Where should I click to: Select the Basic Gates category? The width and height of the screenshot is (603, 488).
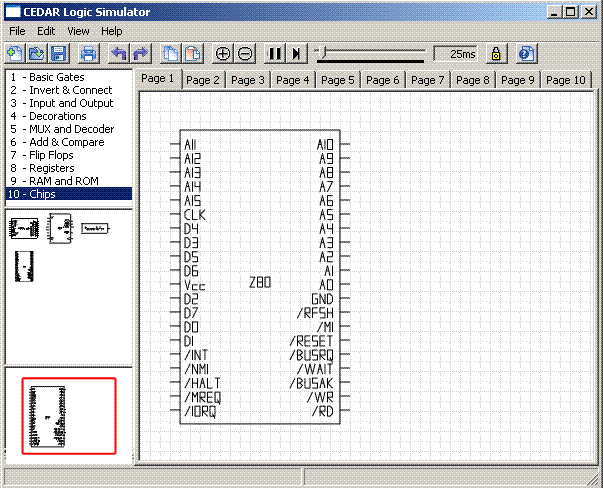[69, 77]
